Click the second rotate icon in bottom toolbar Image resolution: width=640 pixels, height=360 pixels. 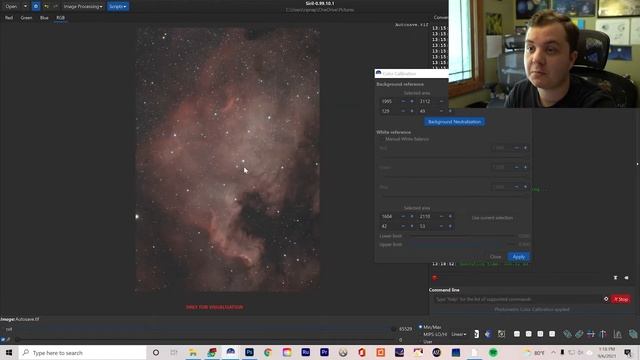(579, 334)
